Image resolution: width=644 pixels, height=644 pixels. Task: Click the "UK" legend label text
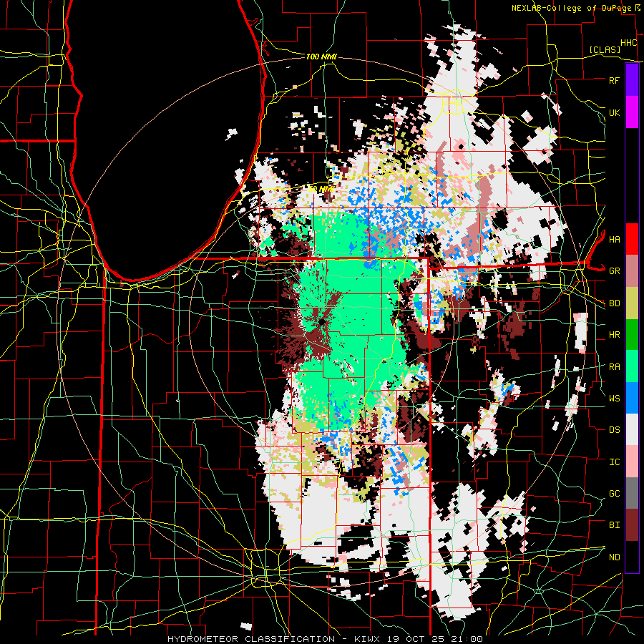pos(614,112)
